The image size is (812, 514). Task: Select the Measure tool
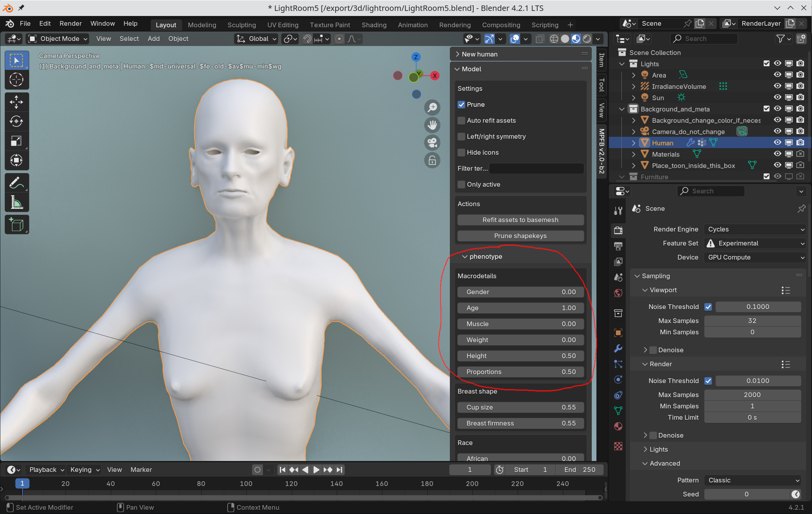point(16,202)
